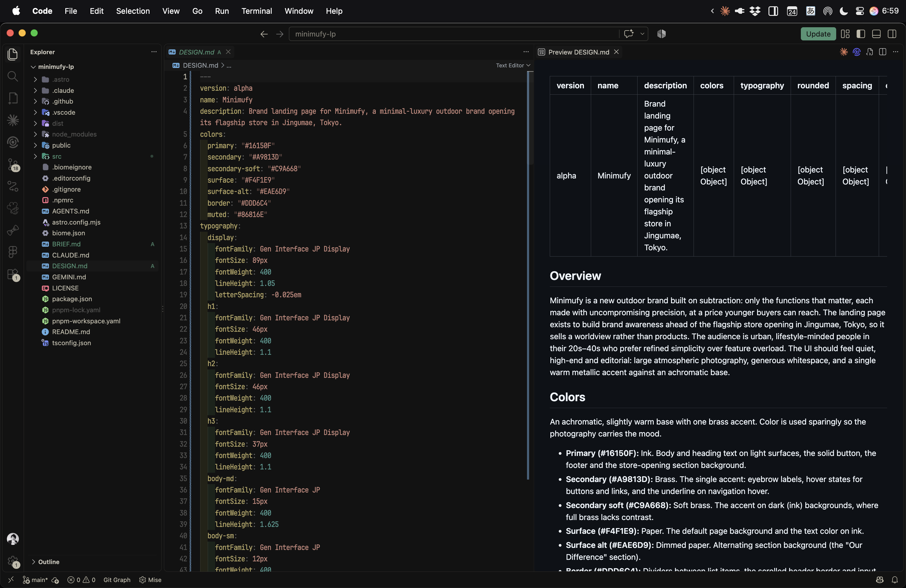
Task: Open the bow tie icon in activity bar
Action: pyautogui.click(x=13, y=230)
